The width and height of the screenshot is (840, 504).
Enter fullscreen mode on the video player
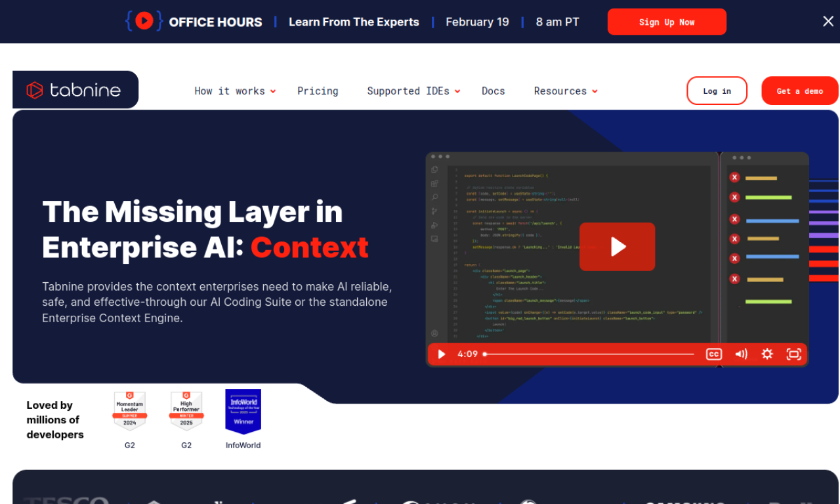click(x=793, y=354)
